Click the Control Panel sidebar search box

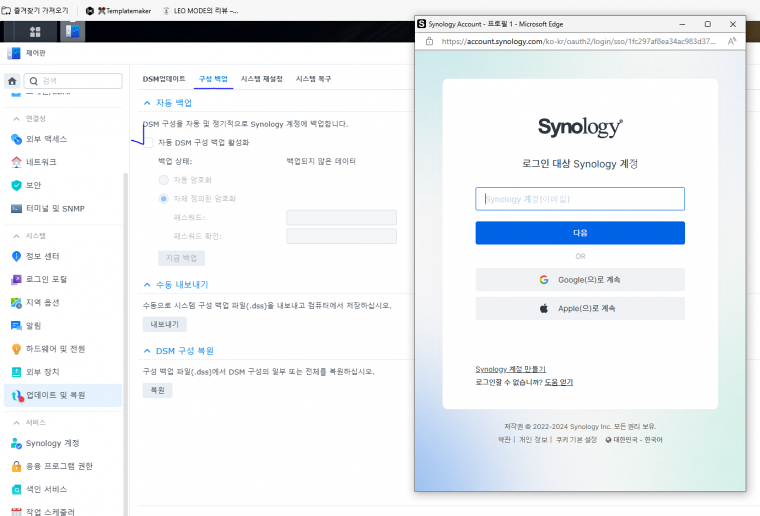point(73,81)
